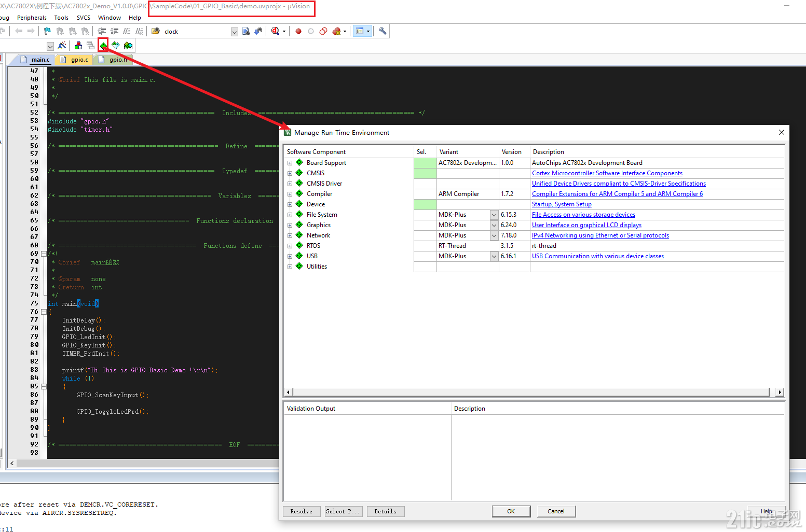Open Cortex Microcontroller Software Interface Components link
Screen dimensions: 806x532
[607, 173]
